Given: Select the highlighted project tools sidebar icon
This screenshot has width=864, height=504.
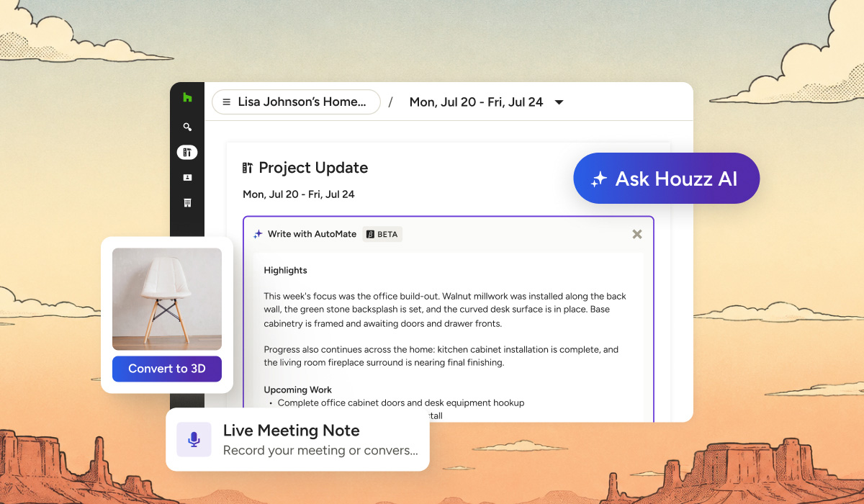Looking at the screenshot, I should 187,152.
